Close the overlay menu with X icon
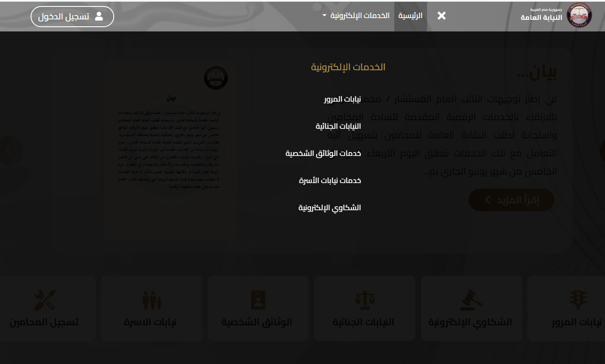The width and height of the screenshot is (605, 364). (x=441, y=16)
